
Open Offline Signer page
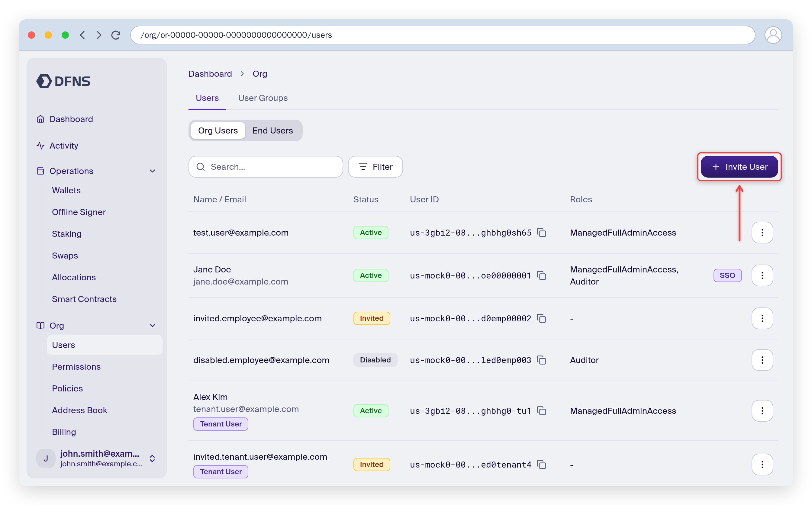coord(79,212)
